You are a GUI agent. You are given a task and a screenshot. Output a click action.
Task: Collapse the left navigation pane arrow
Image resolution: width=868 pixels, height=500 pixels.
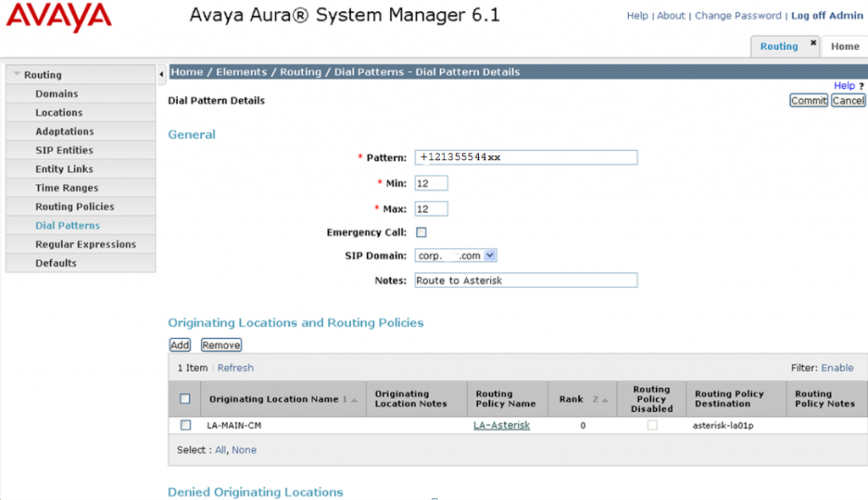tap(161, 73)
